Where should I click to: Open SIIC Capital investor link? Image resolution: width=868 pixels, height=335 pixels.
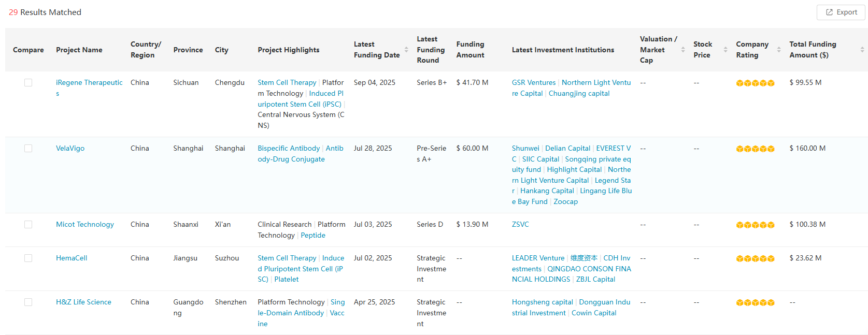(540, 159)
